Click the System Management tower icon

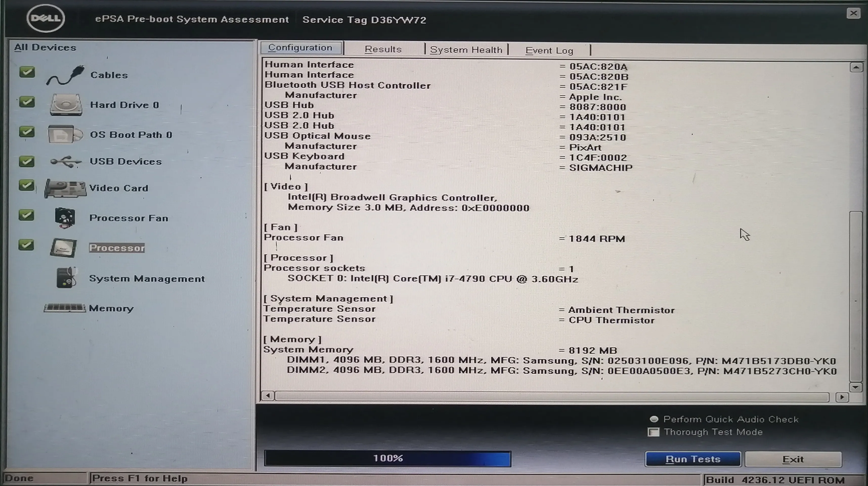(x=66, y=277)
